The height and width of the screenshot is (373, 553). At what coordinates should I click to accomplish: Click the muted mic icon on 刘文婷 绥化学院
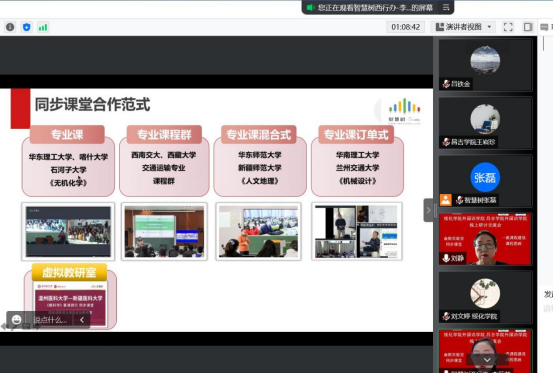click(x=446, y=316)
